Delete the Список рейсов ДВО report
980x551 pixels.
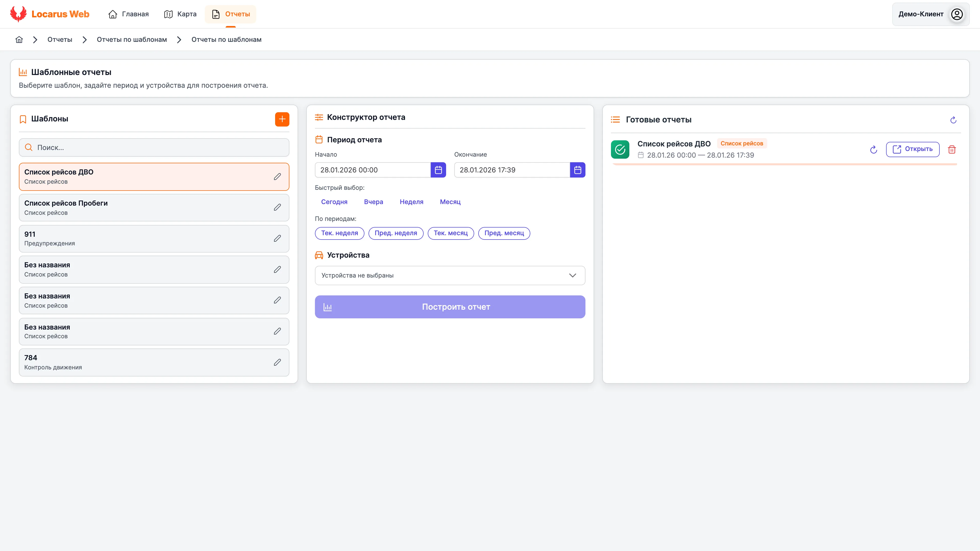pyautogui.click(x=952, y=149)
